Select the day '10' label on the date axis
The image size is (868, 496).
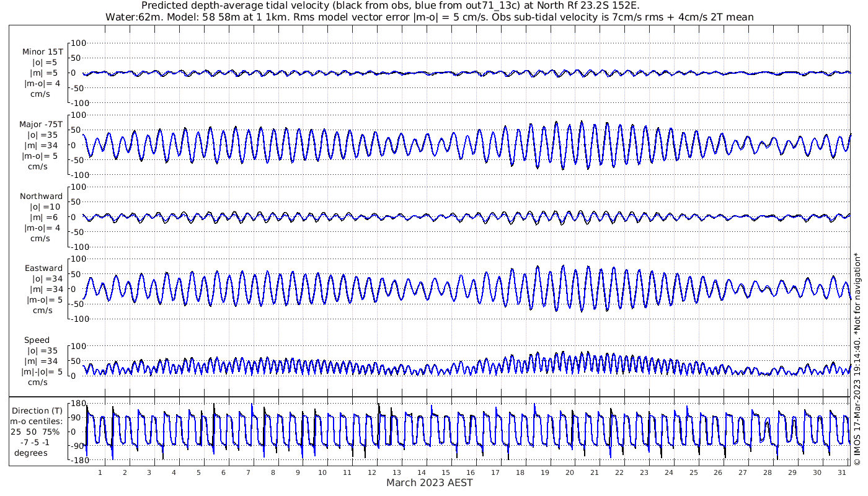pos(322,472)
